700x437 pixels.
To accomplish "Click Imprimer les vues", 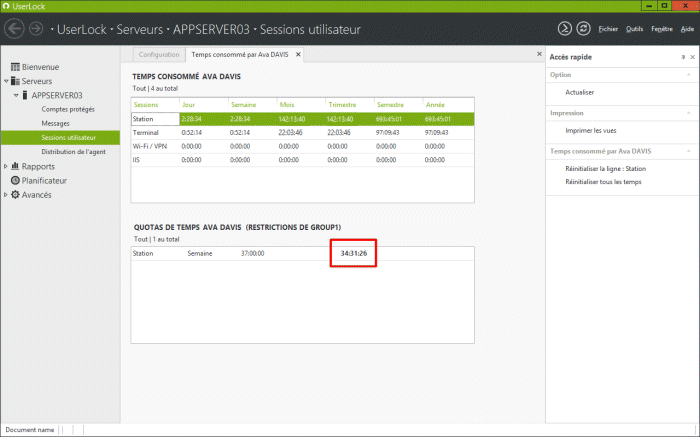I will click(x=591, y=131).
